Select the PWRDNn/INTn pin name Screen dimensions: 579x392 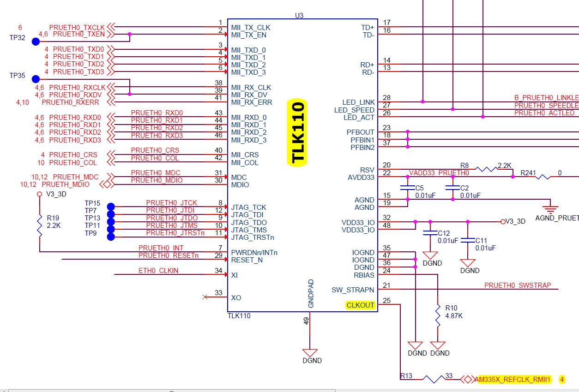254,253
